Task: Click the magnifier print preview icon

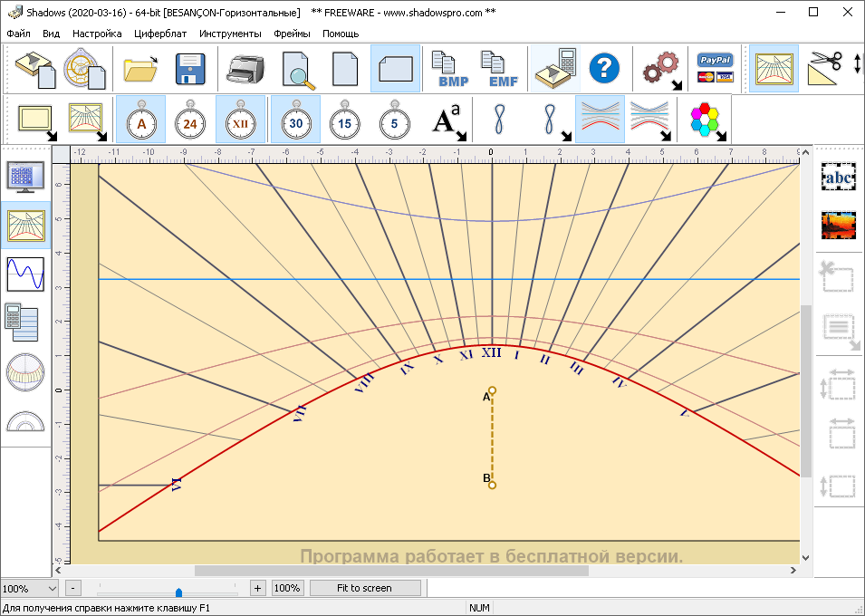Action: [298, 70]
